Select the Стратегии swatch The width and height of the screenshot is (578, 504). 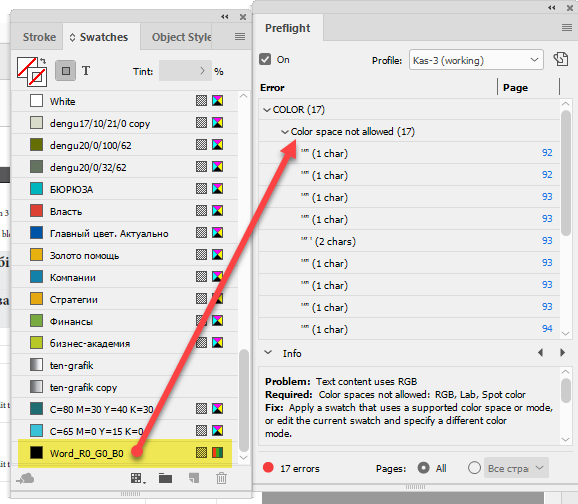(125, 299)
